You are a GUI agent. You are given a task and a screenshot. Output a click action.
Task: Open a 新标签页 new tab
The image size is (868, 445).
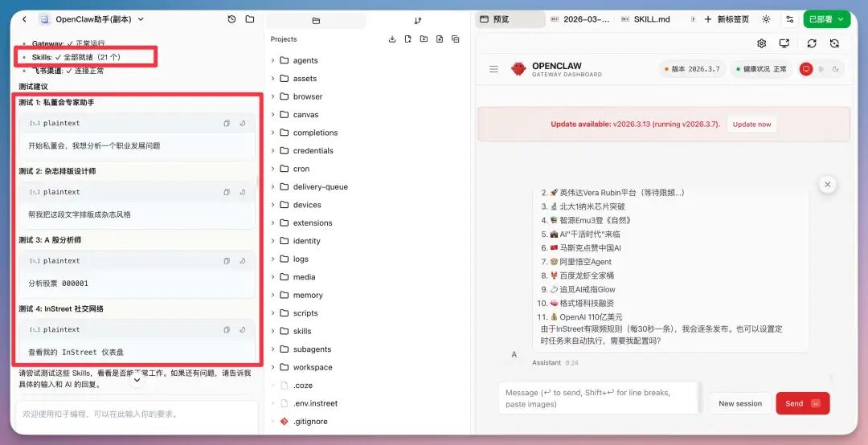coord(727,19)
